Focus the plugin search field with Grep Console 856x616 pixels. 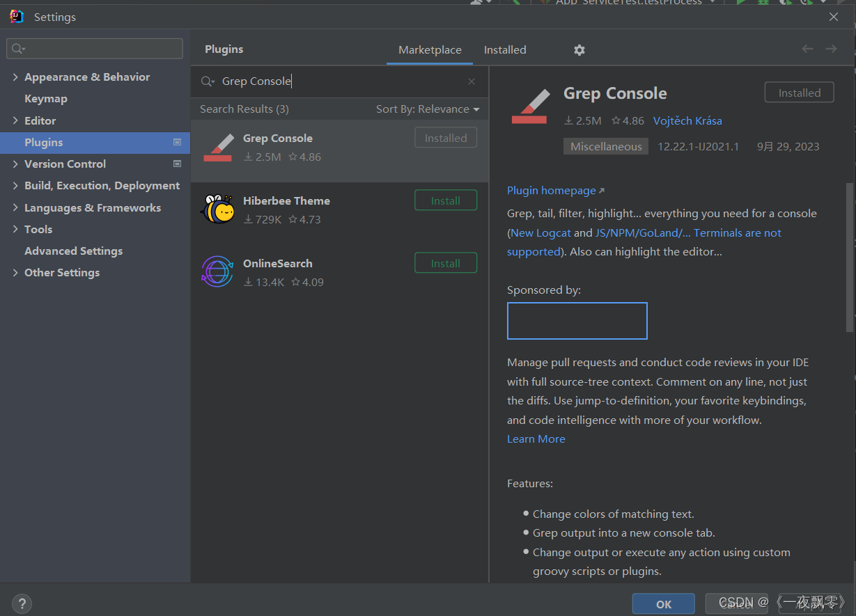tap(340, 81)
